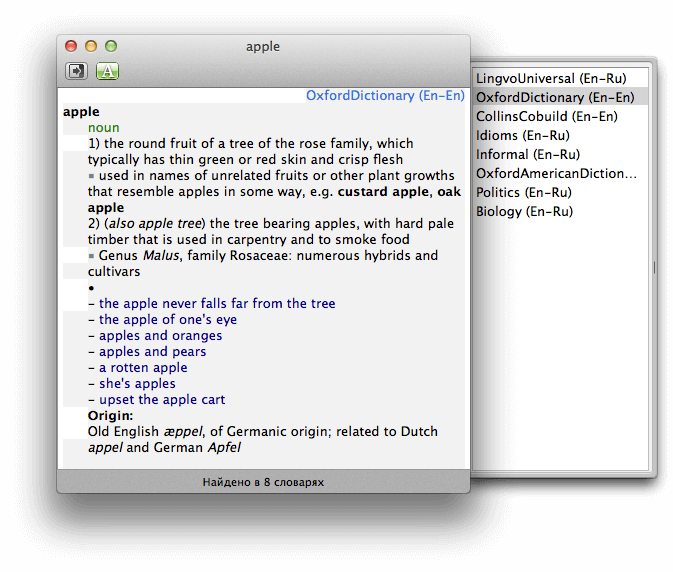
Task: Minimize the apple window with the yellow button
Action: 91,46
